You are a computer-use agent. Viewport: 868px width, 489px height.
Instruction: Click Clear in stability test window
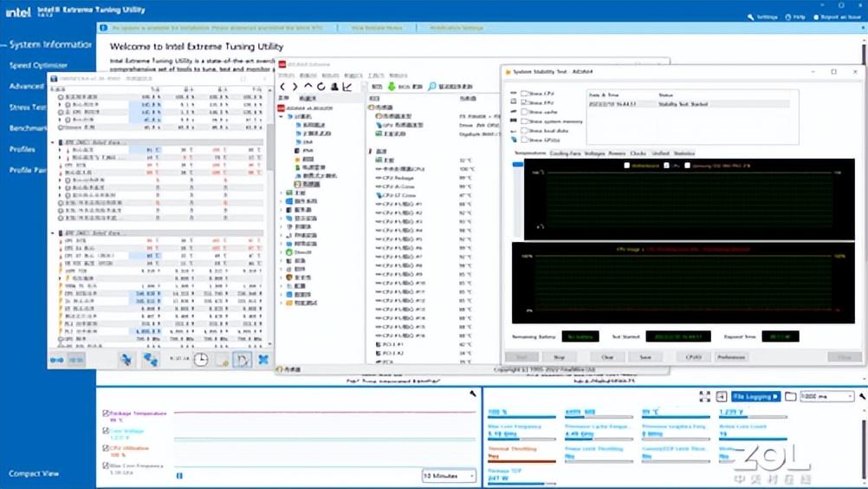607,357
